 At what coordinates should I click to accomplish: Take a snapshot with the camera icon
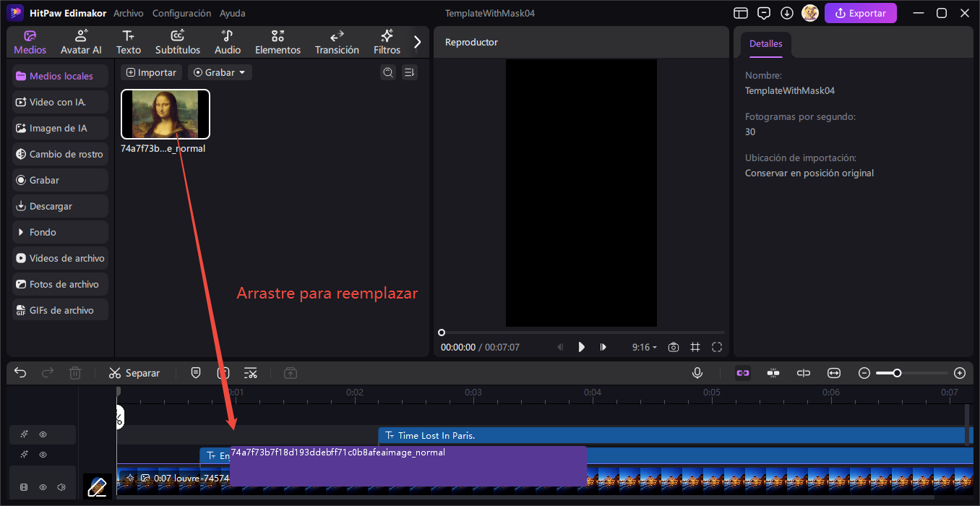(x=673, y=347)
